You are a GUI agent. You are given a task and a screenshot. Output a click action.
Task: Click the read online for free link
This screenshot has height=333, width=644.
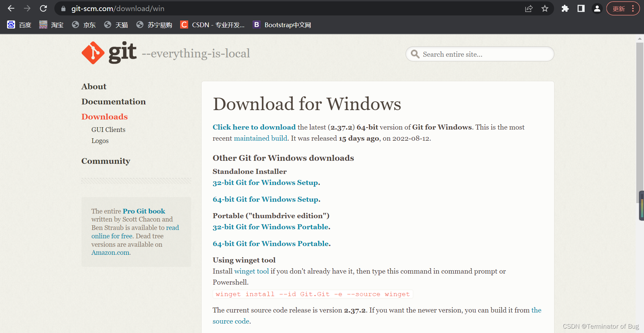135,232
